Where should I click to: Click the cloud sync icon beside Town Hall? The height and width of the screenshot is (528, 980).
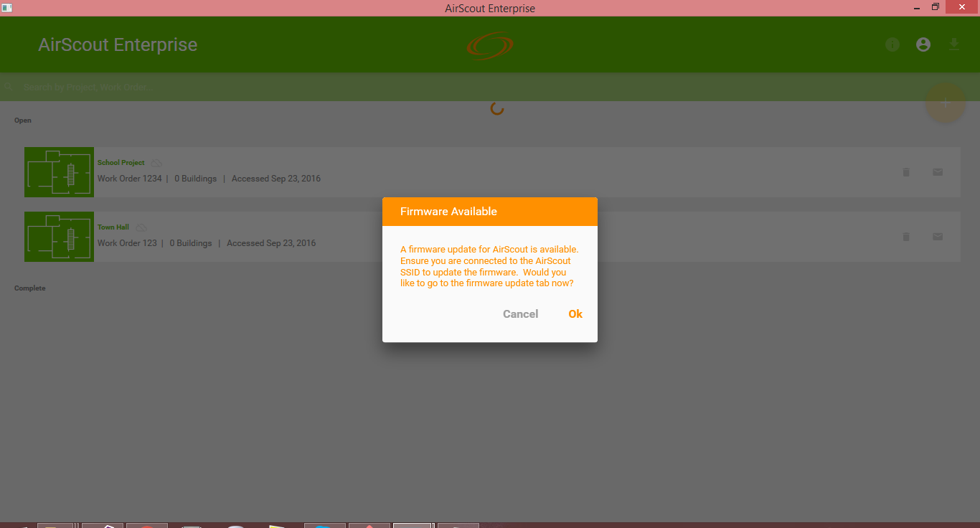click(x=141, y=227)
